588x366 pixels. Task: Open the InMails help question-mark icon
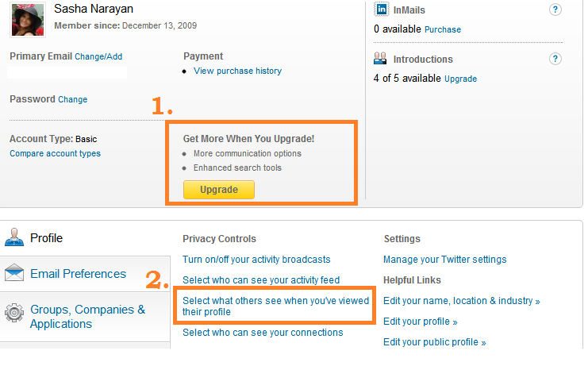555,10
